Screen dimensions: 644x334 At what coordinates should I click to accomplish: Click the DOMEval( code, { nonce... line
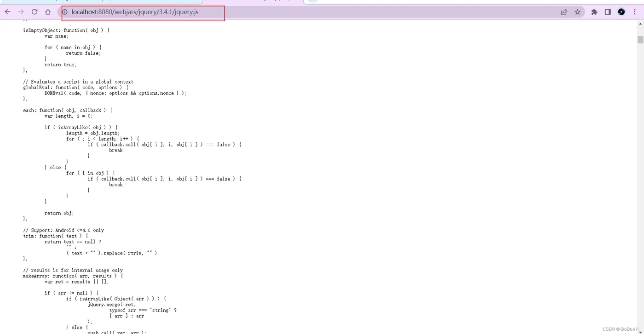pos(116,93)
